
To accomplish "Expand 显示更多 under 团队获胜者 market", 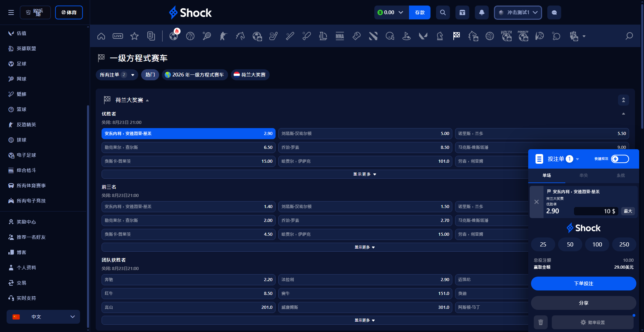I will click(365, 320).
